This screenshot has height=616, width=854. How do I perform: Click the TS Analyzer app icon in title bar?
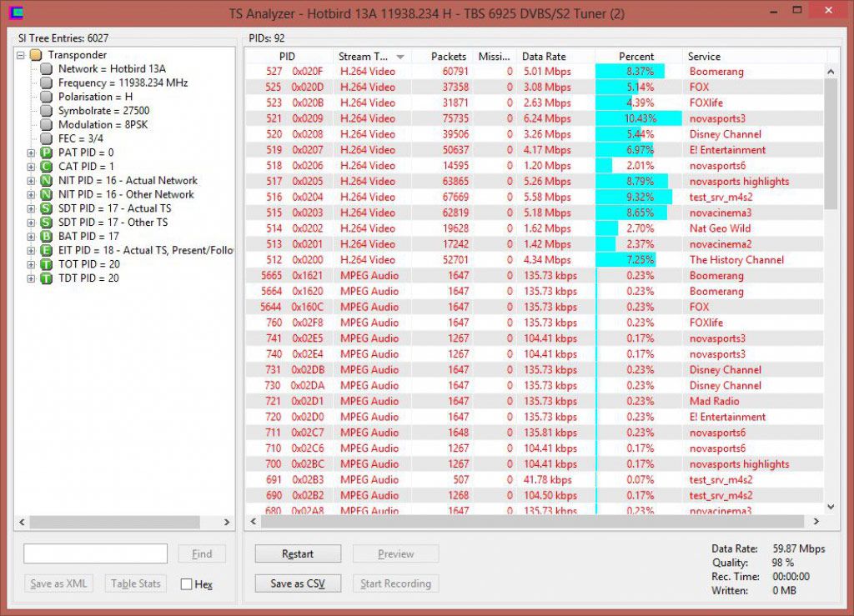pos(14,13)
